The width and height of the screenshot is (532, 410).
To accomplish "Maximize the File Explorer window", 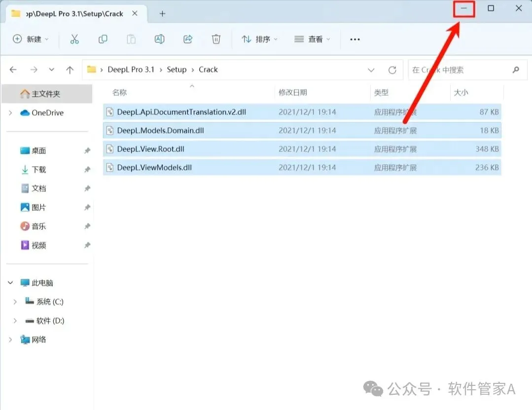I will pos(491,8).
